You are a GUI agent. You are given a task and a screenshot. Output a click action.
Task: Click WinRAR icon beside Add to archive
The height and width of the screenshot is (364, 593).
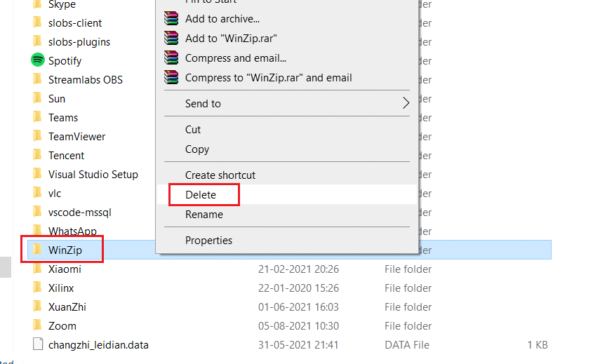pyautogui.click(x=171, y=19)
